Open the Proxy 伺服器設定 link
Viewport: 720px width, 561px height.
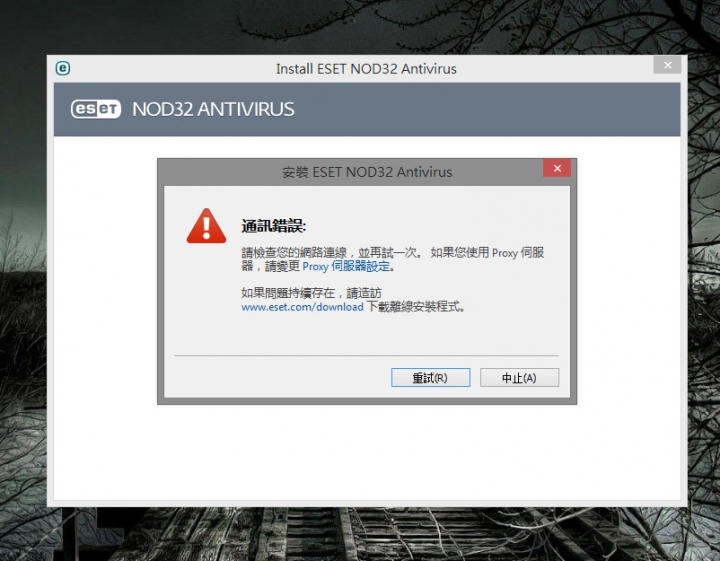[348, 267]
